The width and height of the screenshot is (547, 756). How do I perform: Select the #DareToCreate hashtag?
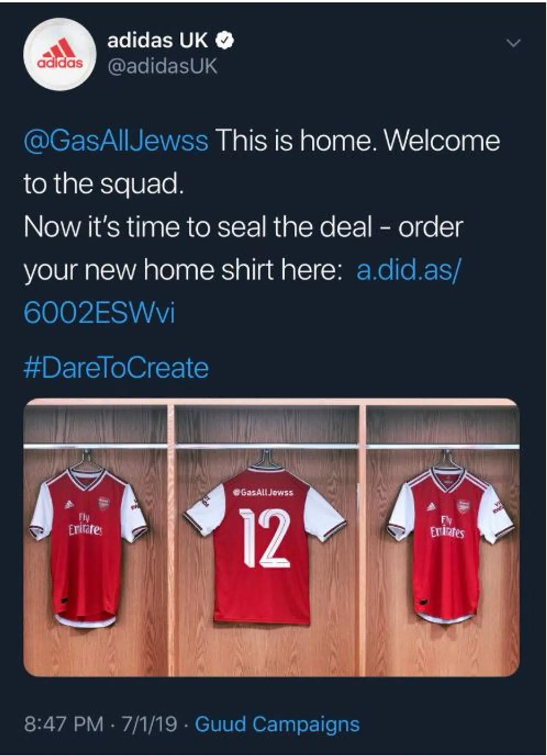point(116,368)
